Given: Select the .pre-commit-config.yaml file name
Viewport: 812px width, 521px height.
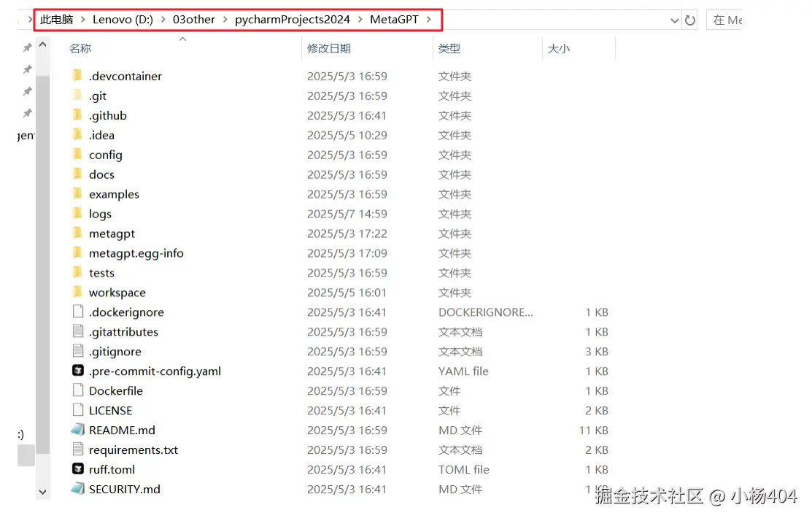Looking at the screenshot, I should (155, 371).
